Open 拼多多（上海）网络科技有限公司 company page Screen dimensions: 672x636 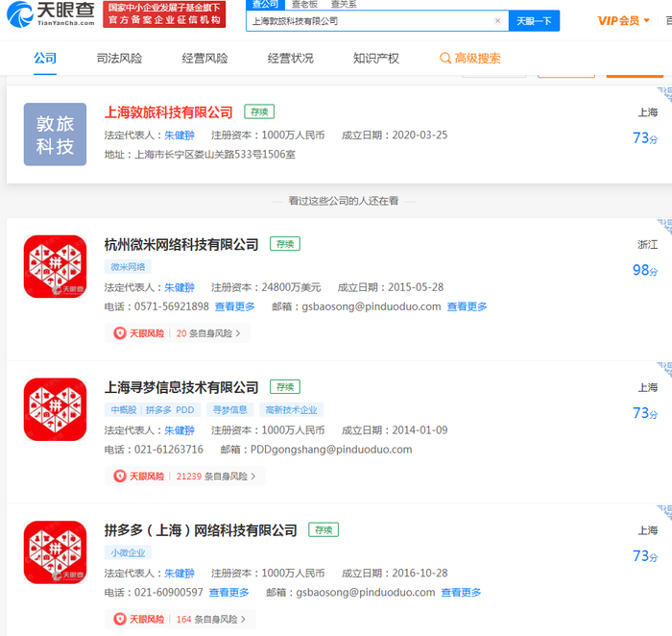[x=201, y=530]
